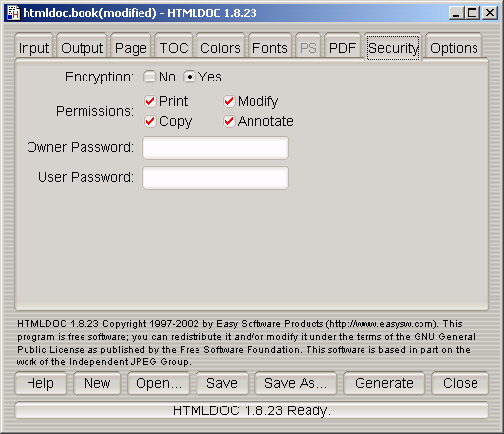
Task: Open the Output tab
Action: tap(82, 47)
